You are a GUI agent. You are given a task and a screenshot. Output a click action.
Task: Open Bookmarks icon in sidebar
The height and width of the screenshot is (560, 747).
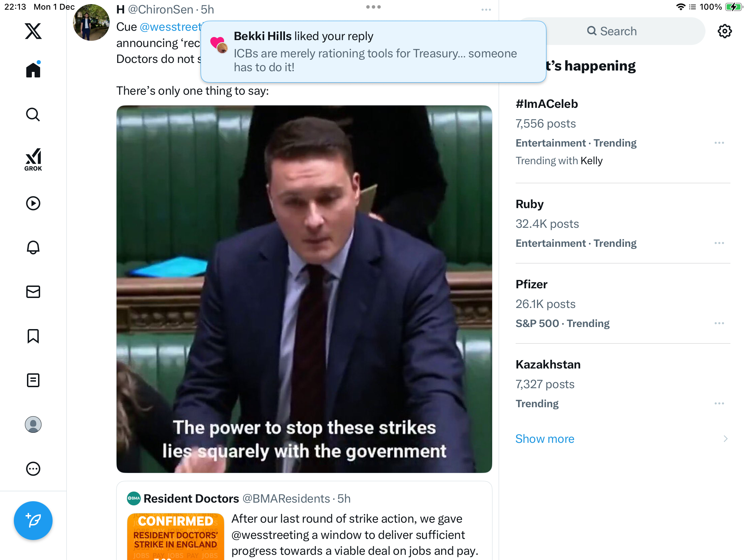[33, 336]
